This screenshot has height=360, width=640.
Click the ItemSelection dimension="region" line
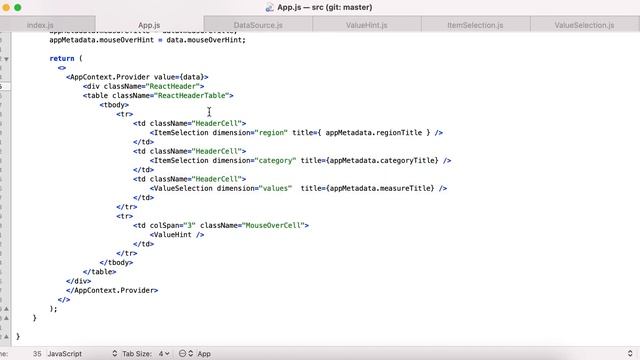click(x=296, y=133)
